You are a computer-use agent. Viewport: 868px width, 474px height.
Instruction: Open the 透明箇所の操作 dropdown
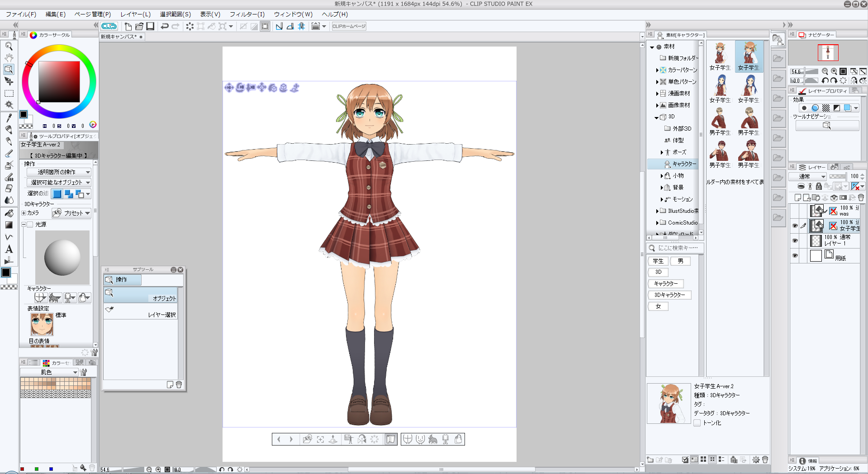tap(59, 172)
